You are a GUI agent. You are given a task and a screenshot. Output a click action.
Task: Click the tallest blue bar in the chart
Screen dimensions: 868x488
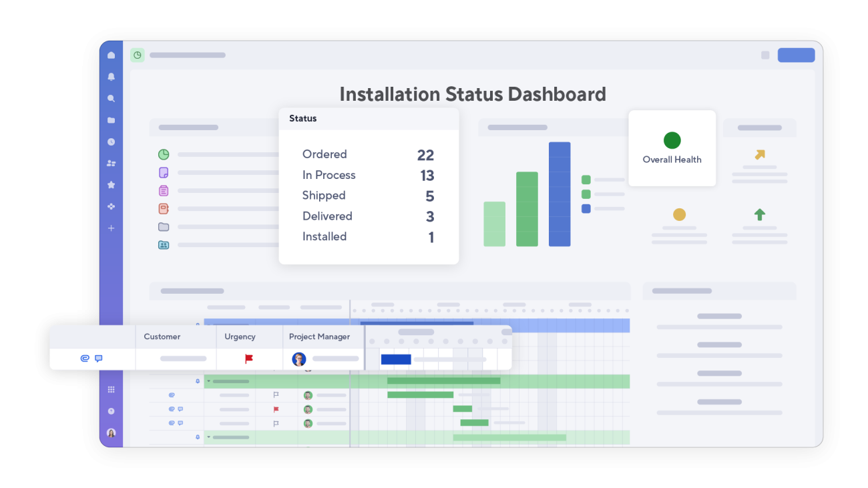(560, 194)
